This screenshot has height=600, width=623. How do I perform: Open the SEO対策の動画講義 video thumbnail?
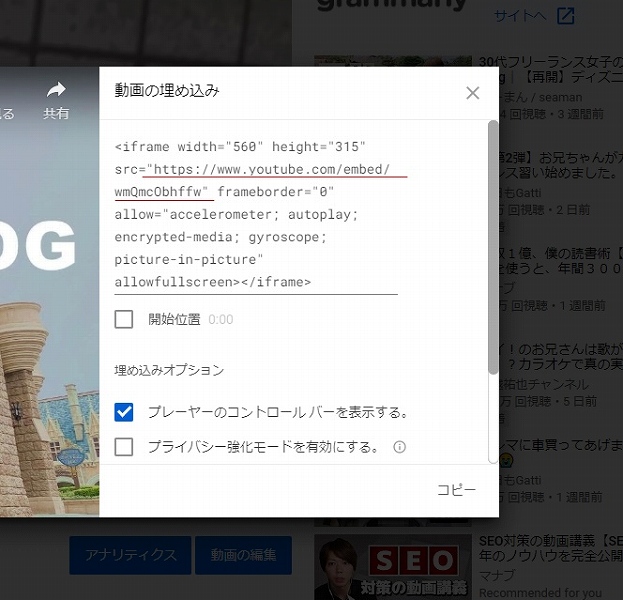393,567
